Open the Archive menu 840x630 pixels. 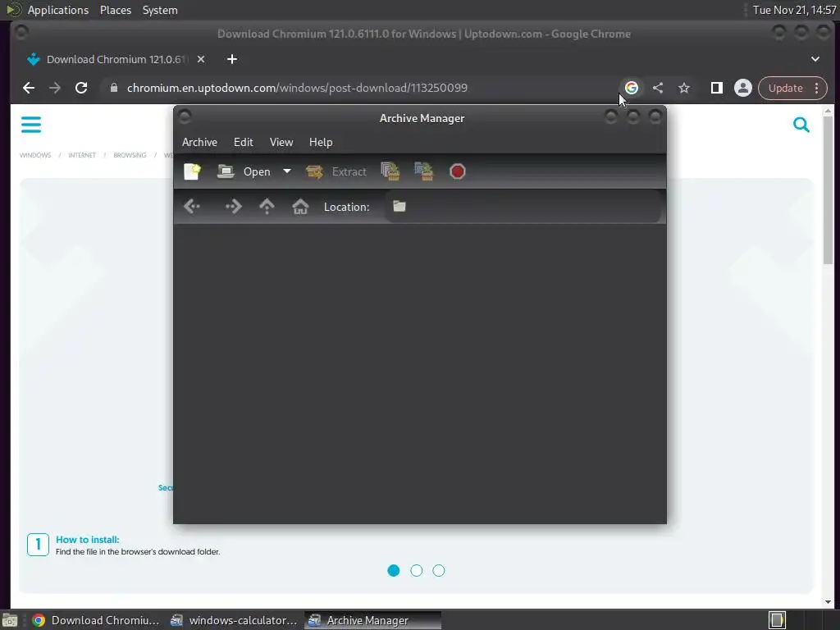(199, 142)
